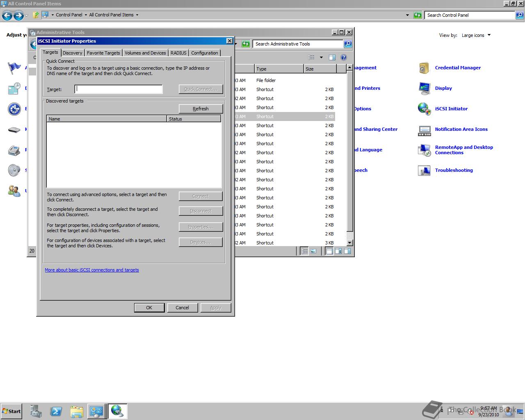Viewport: 525px width, 420px height.
Task: Click scroll up arrow in Administrative Tools list
Action: (x=349, y=67)
